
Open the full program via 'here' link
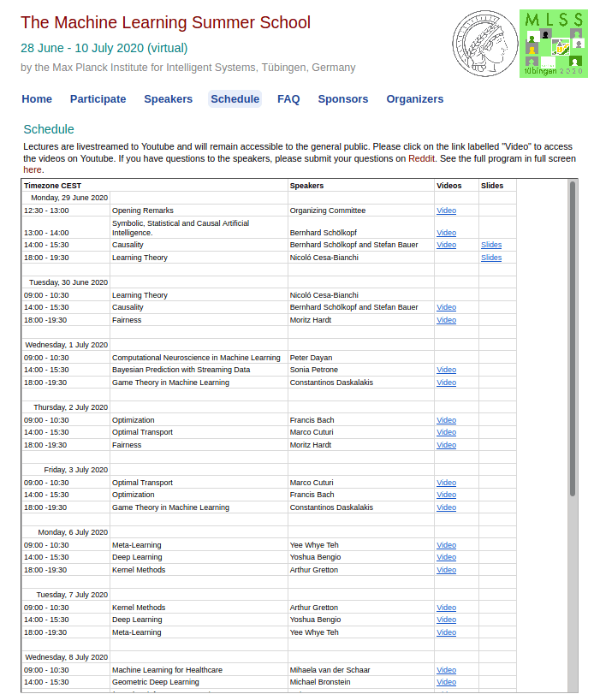tap(33, 169)
